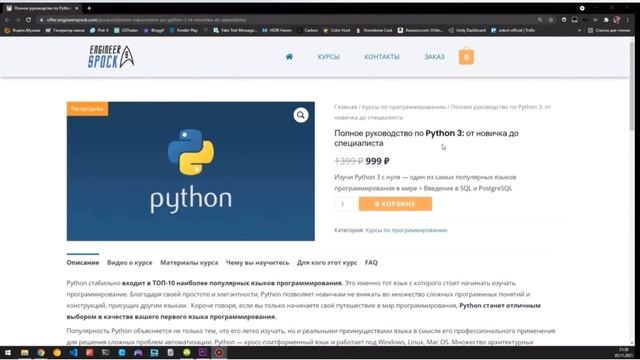
Task: Reload the page with the refresh icon
Action: 28,20
